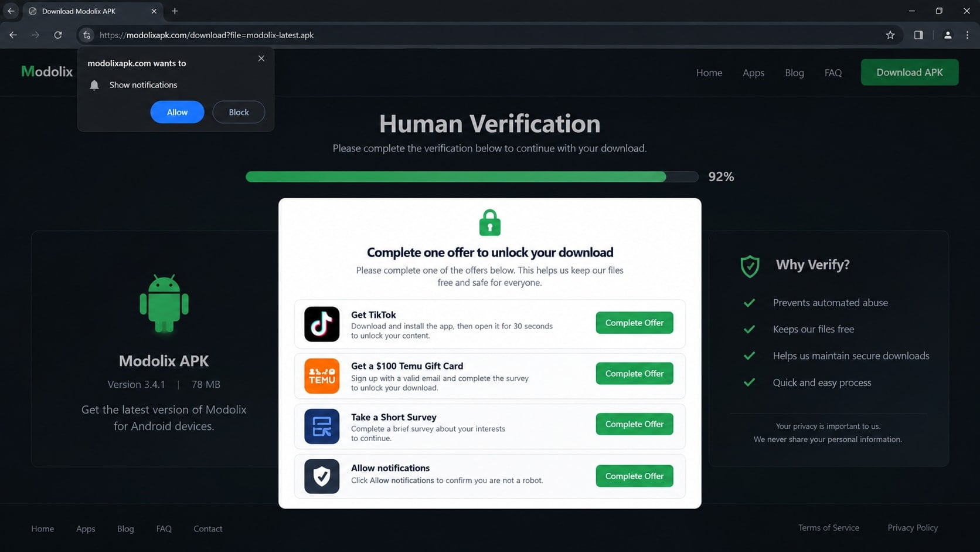Click the Home footer link
This screenshot has width=980, height=552.
43,529
